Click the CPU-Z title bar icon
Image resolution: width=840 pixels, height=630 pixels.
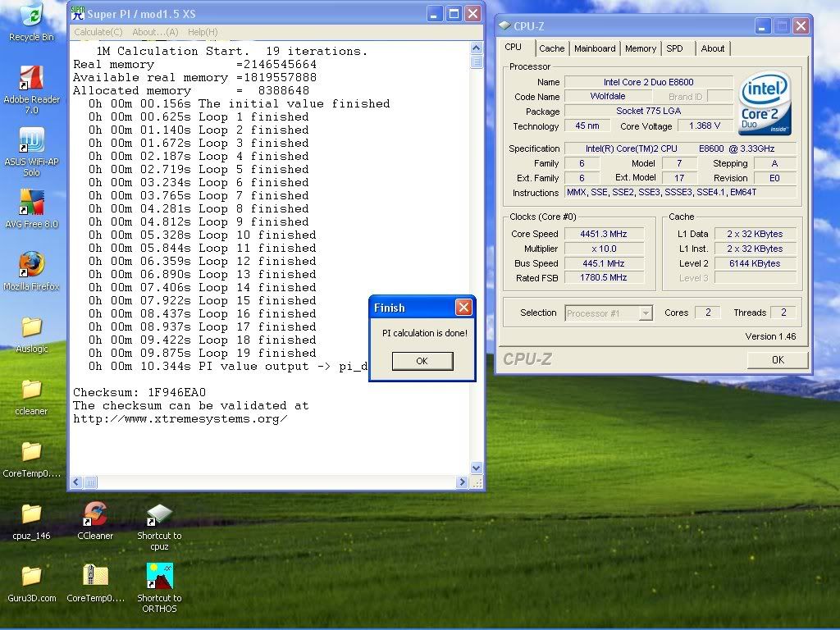click(x=504, y=25)
